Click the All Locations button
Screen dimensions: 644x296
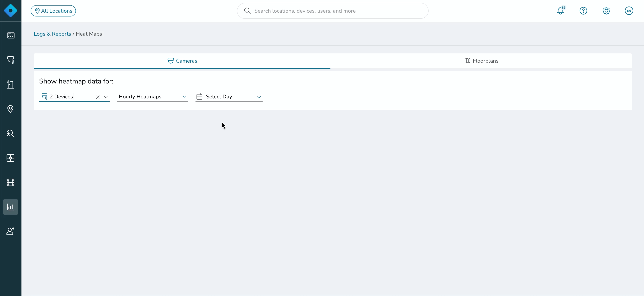click(53, 11)
